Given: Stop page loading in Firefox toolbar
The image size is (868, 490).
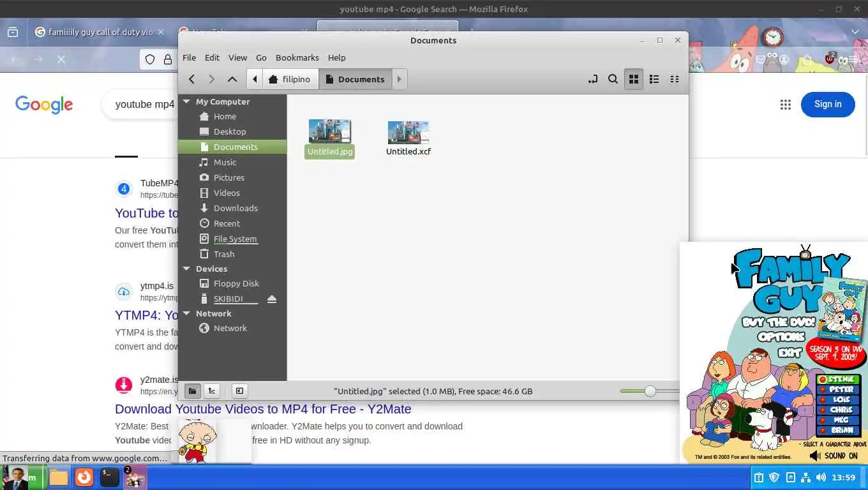Looking at the screenshot, I should click(61, 59).
